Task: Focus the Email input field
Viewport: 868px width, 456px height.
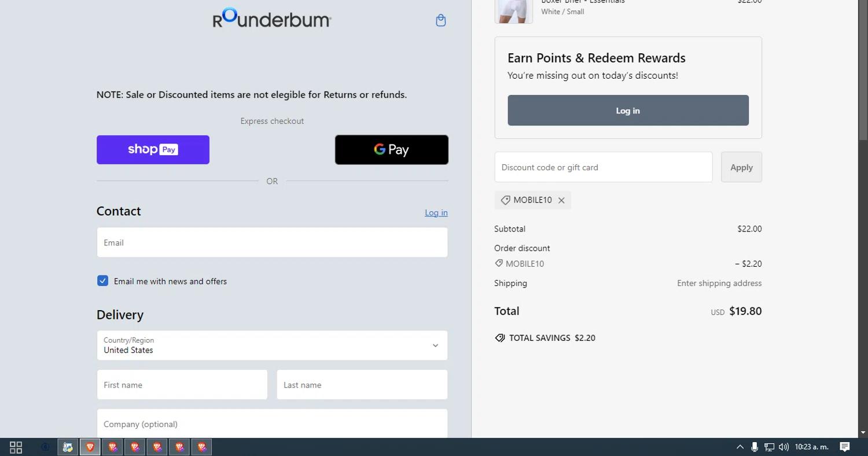Action: click(x=272, y=242)
